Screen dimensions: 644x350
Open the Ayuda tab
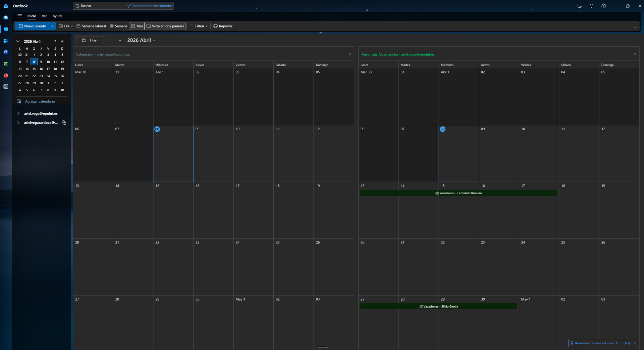point(57,16)
